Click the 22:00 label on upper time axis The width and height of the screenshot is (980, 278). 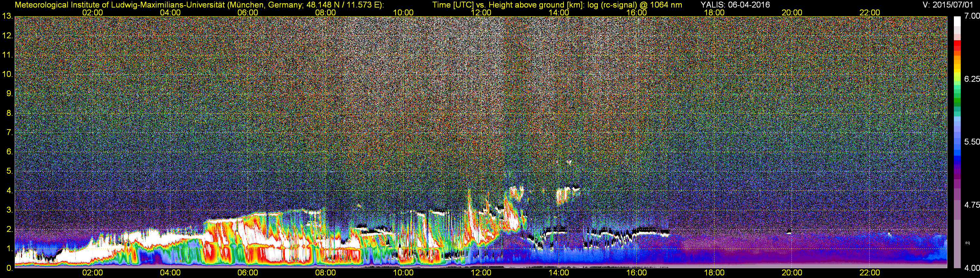pyautogui.click(x=870, y=12)
